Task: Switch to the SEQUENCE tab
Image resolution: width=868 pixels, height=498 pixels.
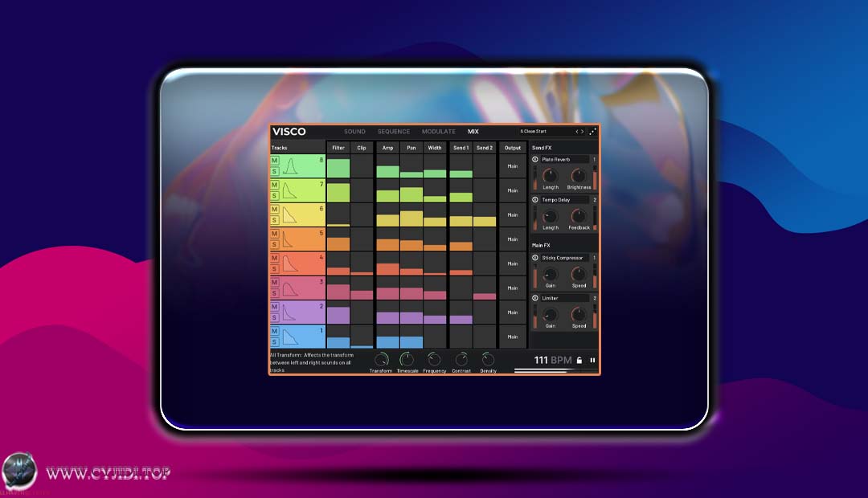Action: click(394, 132)
